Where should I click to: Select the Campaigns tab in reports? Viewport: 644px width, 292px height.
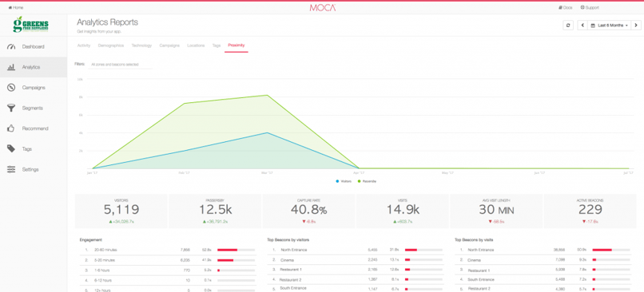(169, 45)
